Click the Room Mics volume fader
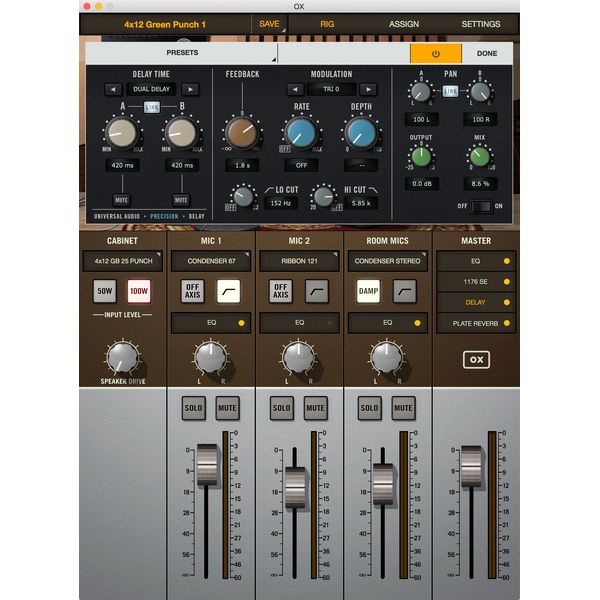The height and width of the screenshot is (600, 600). click(383, 484)
